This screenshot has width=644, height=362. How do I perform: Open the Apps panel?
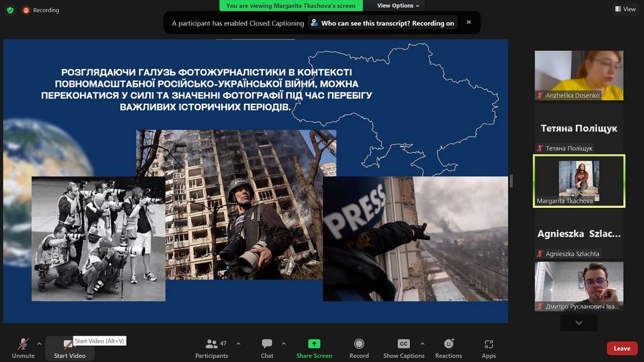pyautogui.click(x=489, y=344)
